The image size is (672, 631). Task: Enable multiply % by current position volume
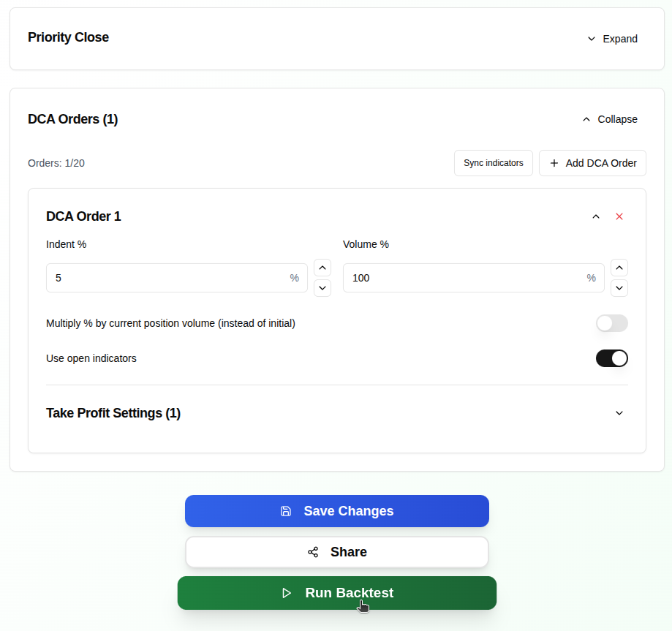(611, 323)
